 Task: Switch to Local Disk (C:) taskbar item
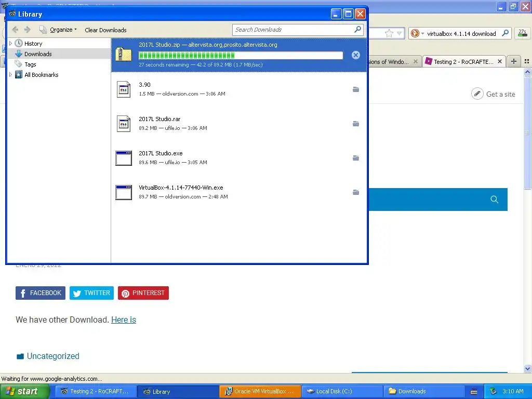tap(342, 391)
